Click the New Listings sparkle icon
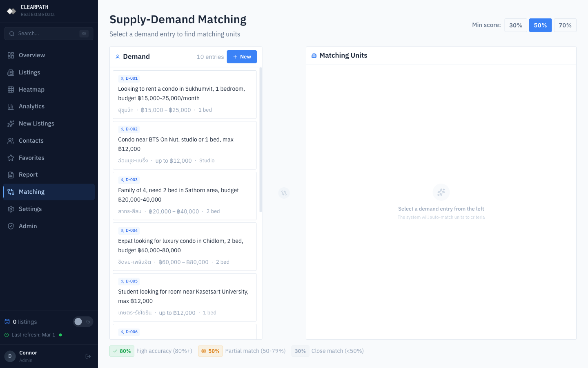This screenshot has width=588, height=368. click(11, 123)
